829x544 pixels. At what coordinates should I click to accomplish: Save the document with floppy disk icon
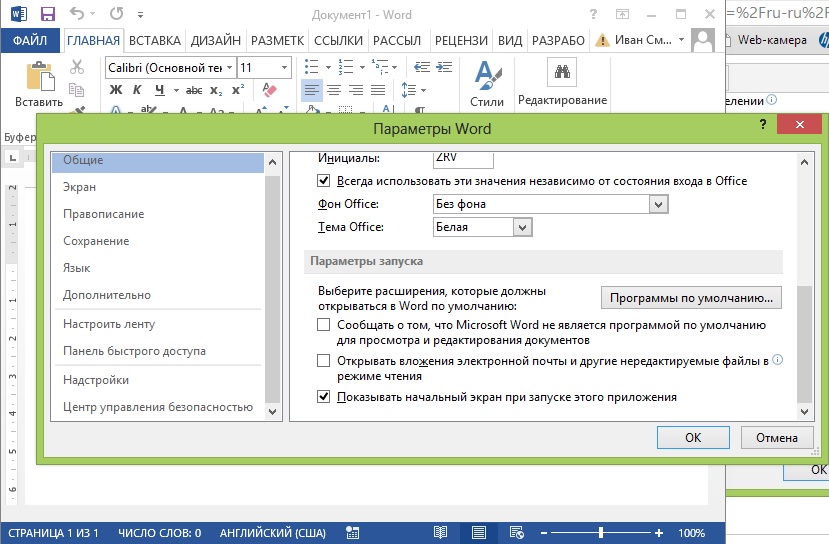tap(48, 14)
